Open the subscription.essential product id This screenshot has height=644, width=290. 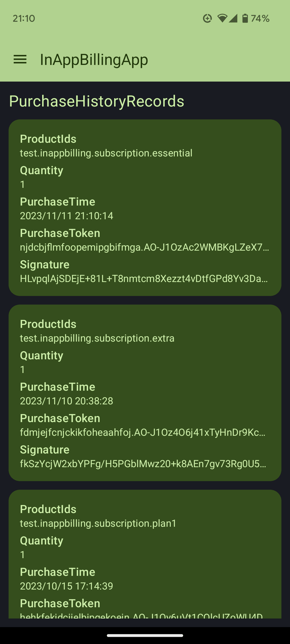[x=106, y=153]
